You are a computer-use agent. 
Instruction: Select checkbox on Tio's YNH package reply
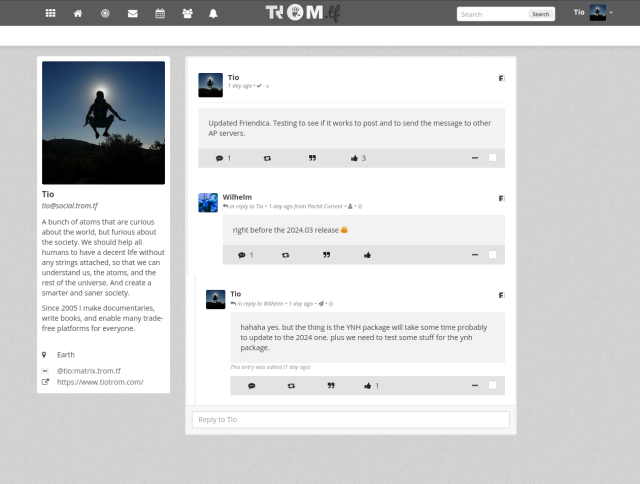tap(493, 385)
